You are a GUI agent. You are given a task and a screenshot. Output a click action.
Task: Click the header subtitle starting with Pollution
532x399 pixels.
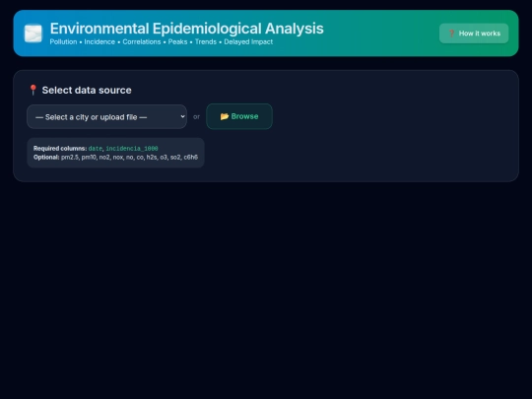tap(162, 41)
